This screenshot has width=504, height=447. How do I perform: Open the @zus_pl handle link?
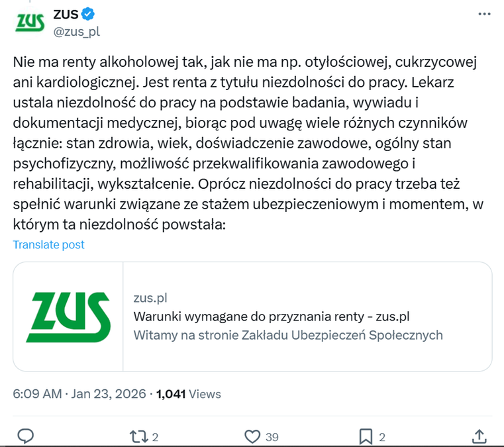(x=76, y=31)
